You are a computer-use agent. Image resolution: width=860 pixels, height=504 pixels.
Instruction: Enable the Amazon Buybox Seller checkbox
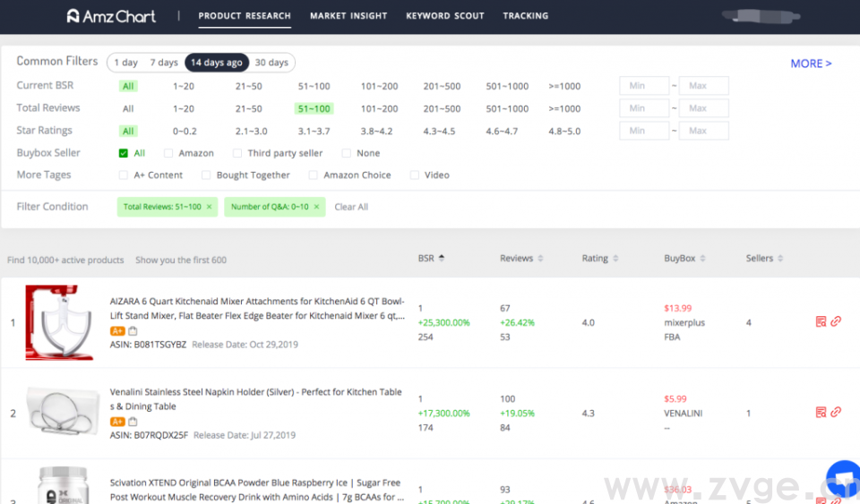(168, 153)
